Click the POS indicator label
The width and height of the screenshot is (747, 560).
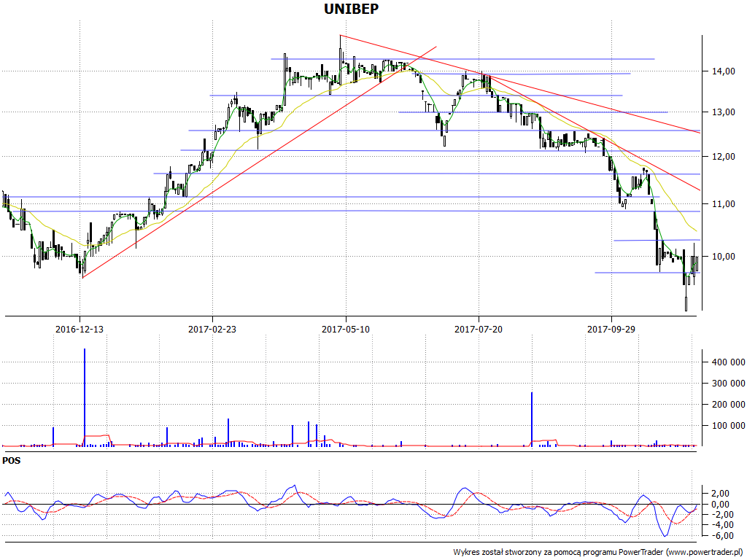point(12,461)
